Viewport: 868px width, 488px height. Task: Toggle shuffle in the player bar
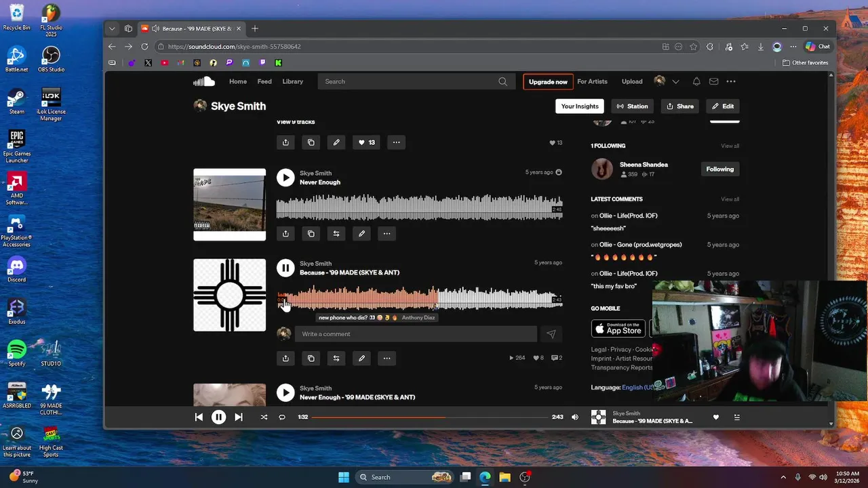(264, 417)
